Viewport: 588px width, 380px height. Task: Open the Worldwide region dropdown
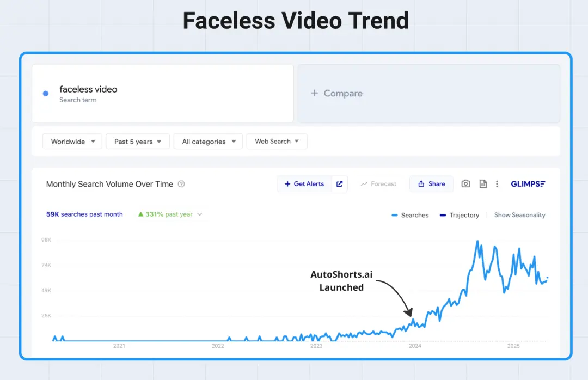pos(72,142)
